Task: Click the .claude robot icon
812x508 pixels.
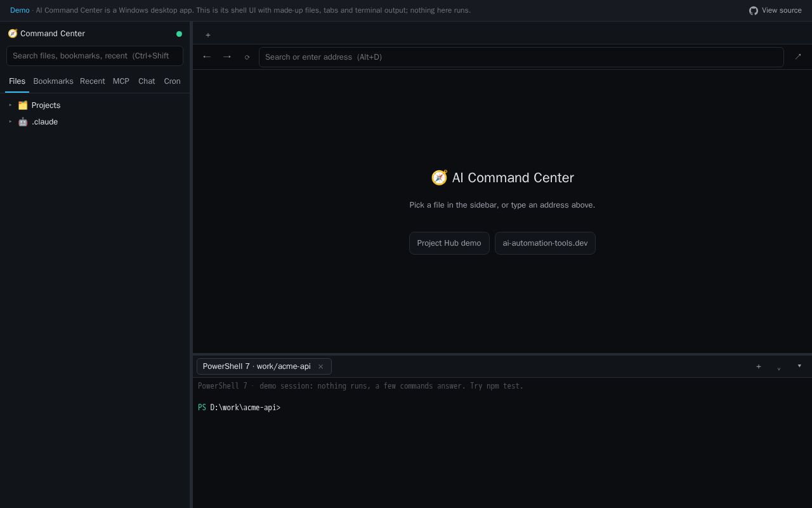Action: point(23,122)
